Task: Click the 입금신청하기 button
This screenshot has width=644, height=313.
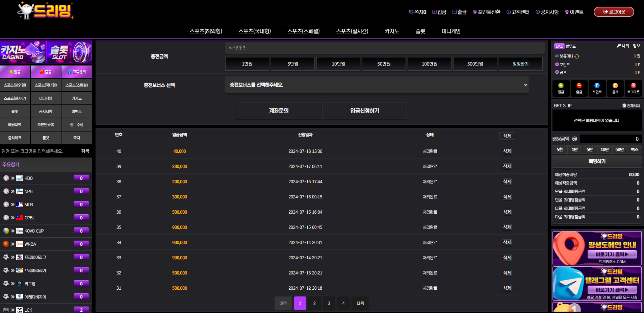Action: [364, 111]
